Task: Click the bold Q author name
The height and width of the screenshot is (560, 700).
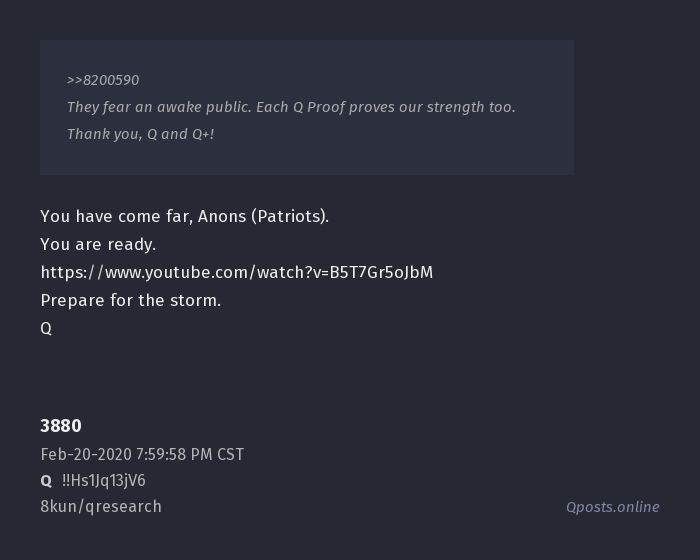Action: coord(46,481)
